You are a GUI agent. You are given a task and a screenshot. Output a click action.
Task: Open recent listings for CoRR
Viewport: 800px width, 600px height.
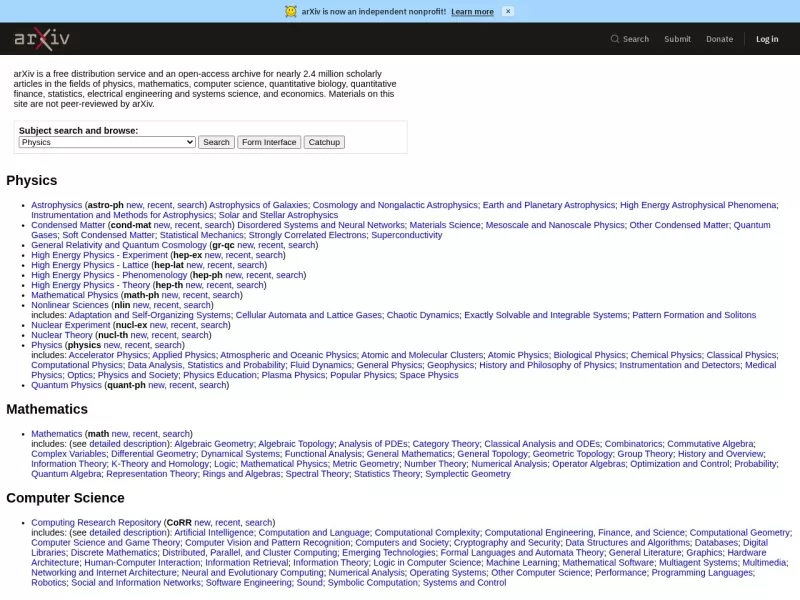[228, 522]
